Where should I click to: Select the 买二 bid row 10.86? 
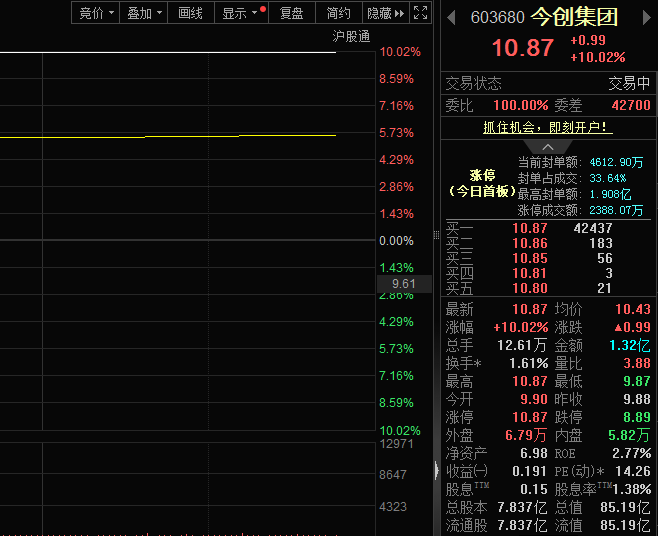[548, 243]
